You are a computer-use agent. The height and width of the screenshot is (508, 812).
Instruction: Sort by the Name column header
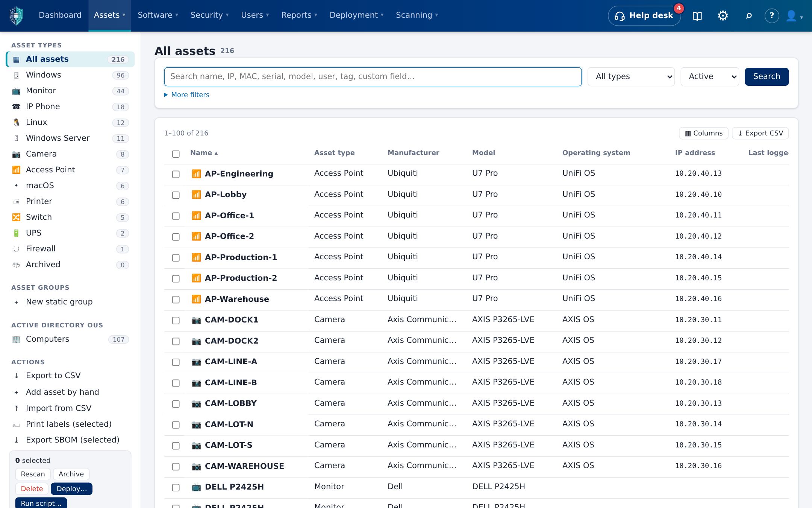click(x=204, y=153)
